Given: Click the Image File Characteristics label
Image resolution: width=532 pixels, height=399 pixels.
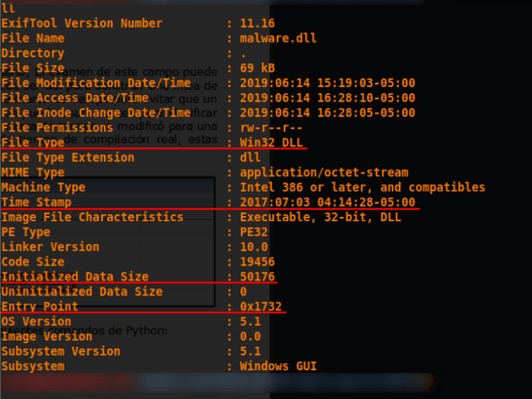Looking at the screenshot, I should click(x=92, y=217).
